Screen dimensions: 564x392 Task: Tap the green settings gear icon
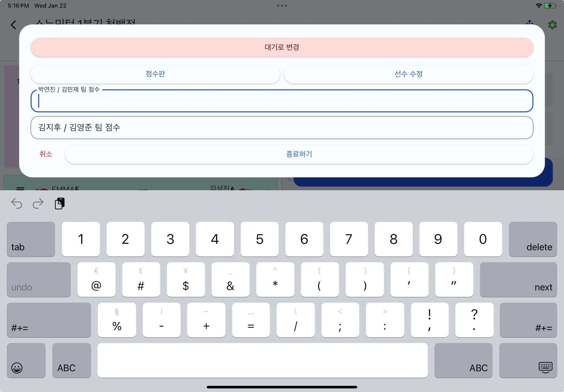point(552,25)
